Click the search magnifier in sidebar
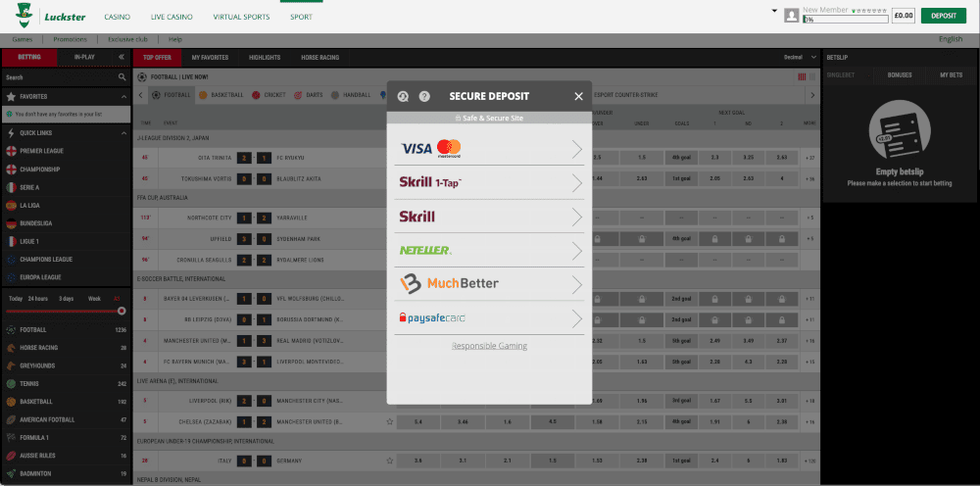The height and width of the screenshot is (486, 980). click(122, 76)
